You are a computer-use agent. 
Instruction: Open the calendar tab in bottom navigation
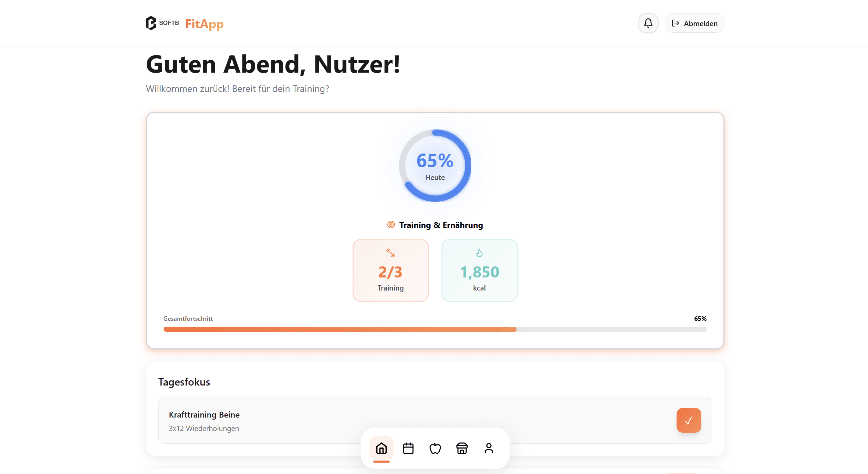pyautogui.click(x=408, y=448)
